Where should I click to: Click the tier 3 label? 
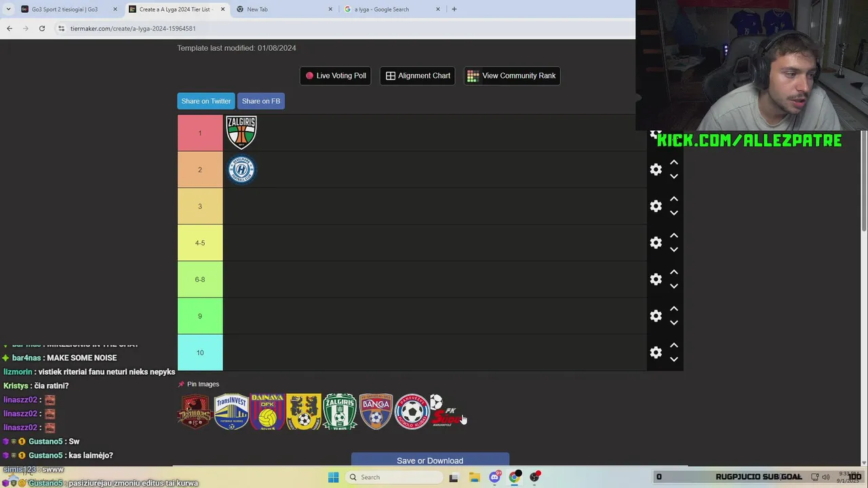[200, 206]
